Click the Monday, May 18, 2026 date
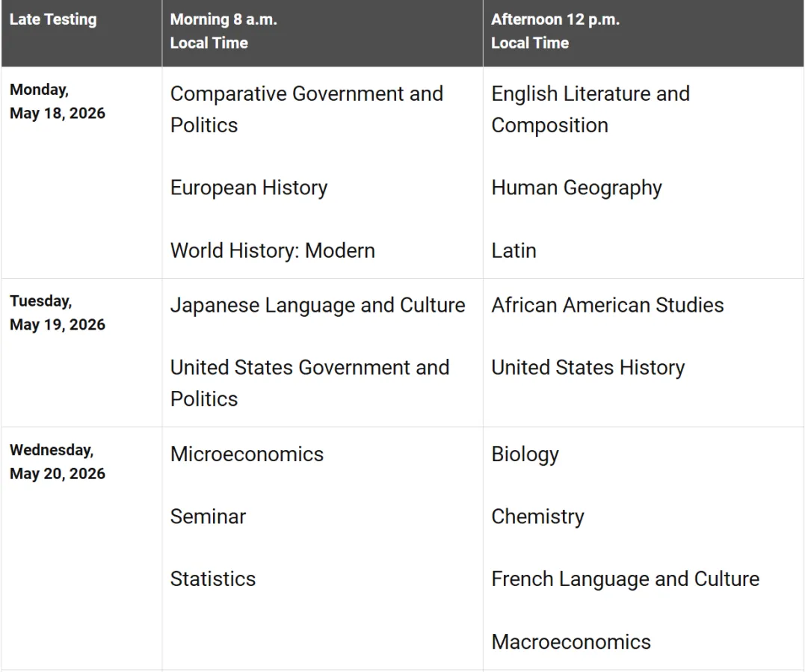This screenshot has width=805, height=672. (x=58, y=102)
